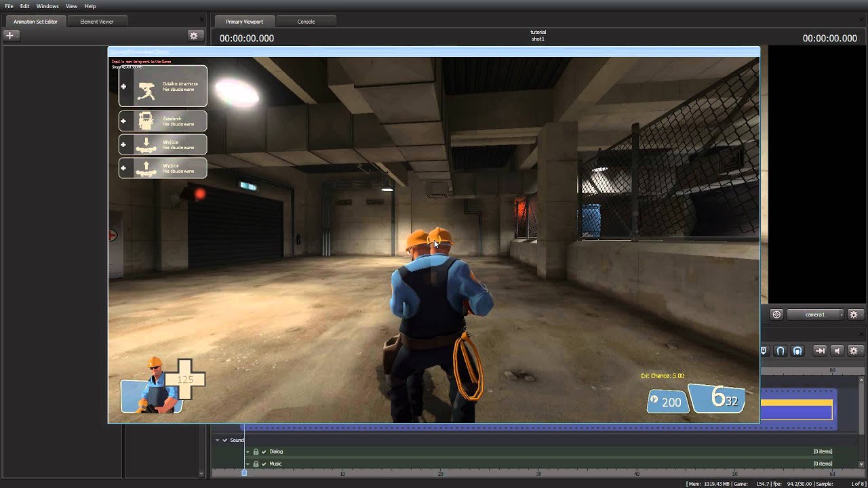The width and height of the screenshot is (868, 488).
Task: Click the teleporter entrance (Wejście) icon
Action: coord(145,145)
